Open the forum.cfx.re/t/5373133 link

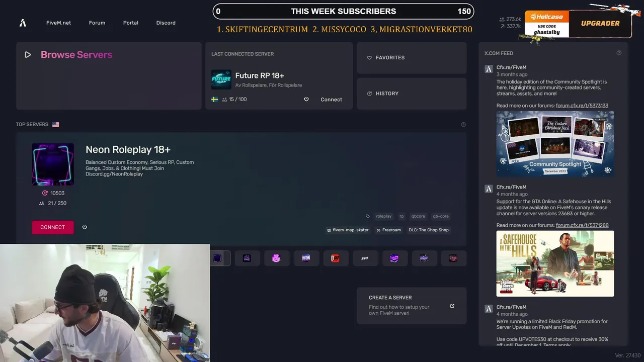[582, 106]
